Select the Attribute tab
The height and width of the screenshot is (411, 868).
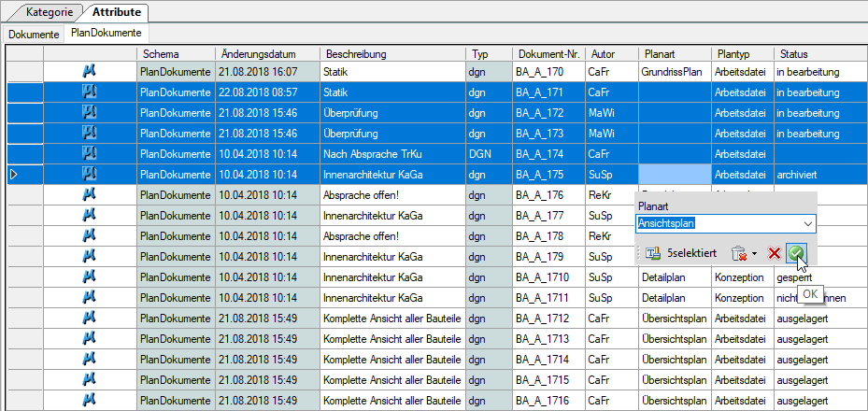click(116, 11)
